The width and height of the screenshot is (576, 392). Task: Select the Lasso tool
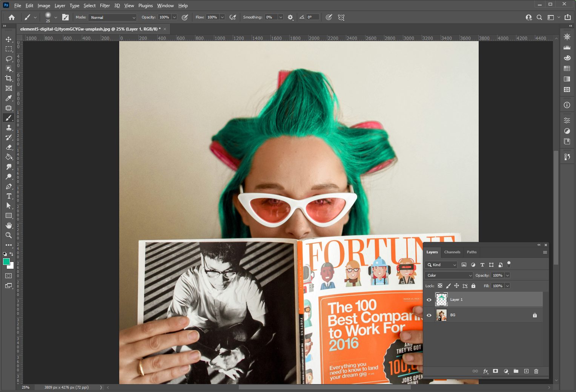click(x=9, y=59)
